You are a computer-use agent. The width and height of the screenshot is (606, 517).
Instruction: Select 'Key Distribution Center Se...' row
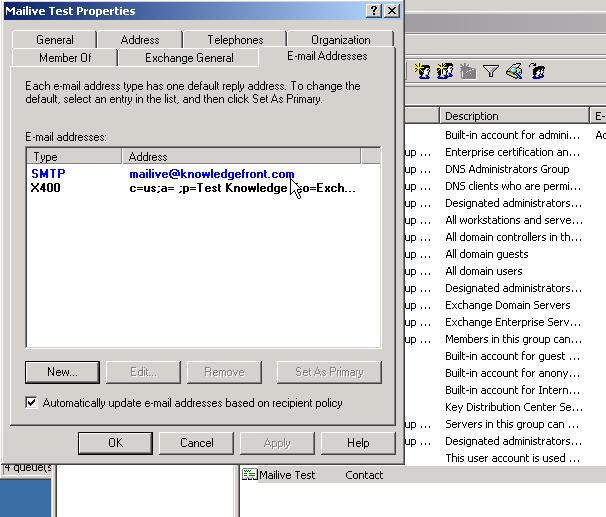click(x=514, y=407)
